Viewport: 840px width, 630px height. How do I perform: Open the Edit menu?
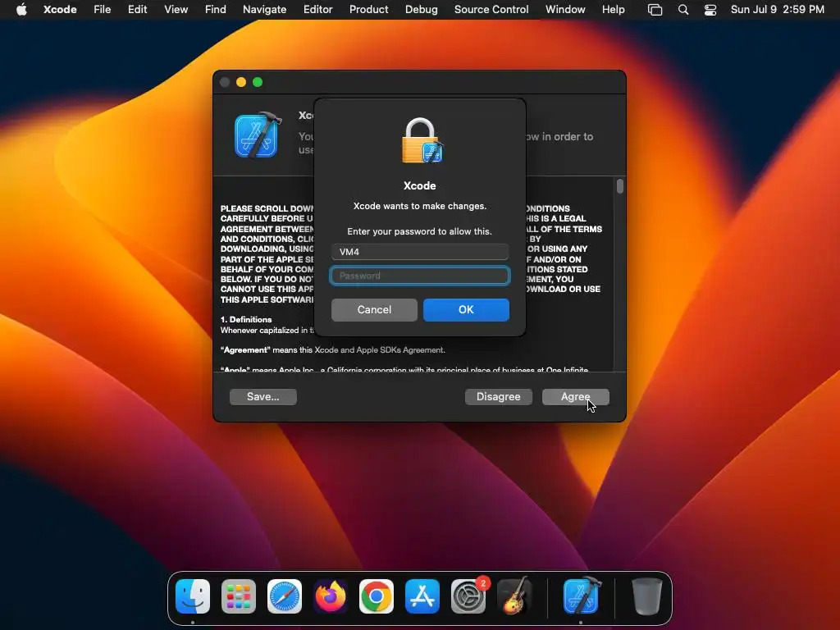point(137,10)
